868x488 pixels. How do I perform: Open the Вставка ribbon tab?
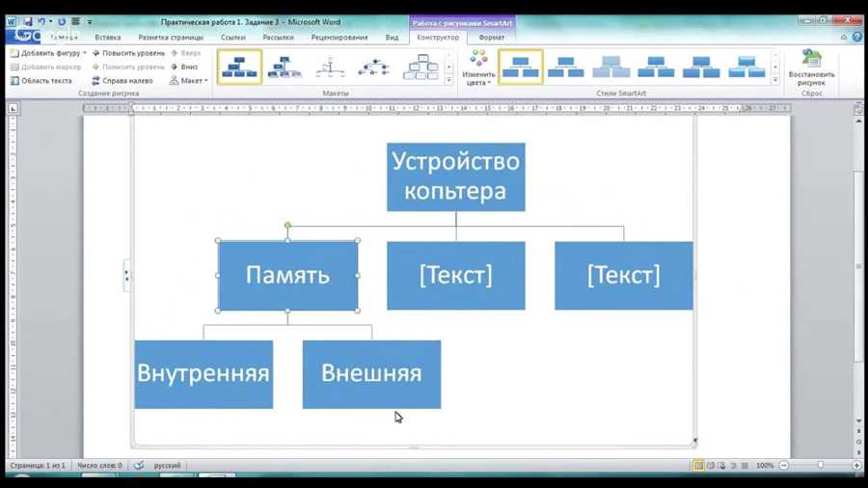107,38
